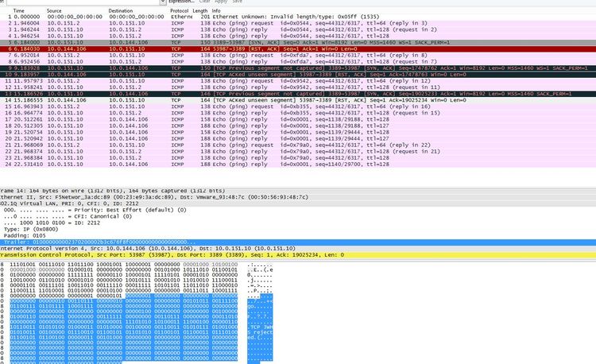The width and height of the screenshot is (596, 364).
Task: Select packet 19 at time 21.520754
Action: (x=298, y=132)
